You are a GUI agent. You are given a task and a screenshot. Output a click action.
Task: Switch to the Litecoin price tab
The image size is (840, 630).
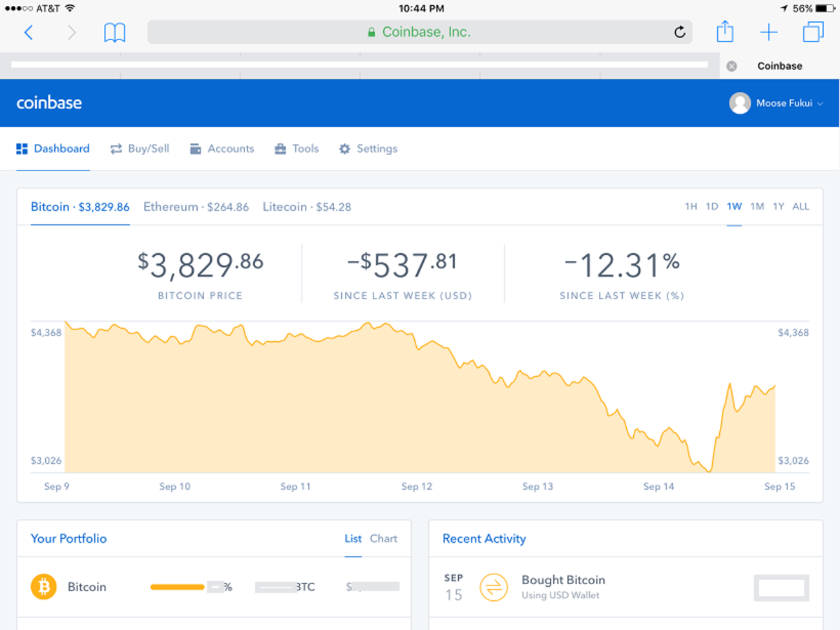point(306,207)
